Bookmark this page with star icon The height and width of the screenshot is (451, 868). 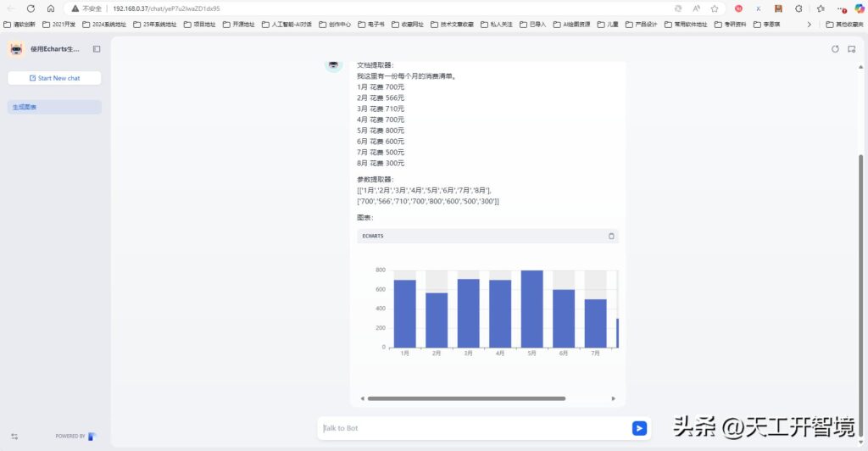coord(715,8)
